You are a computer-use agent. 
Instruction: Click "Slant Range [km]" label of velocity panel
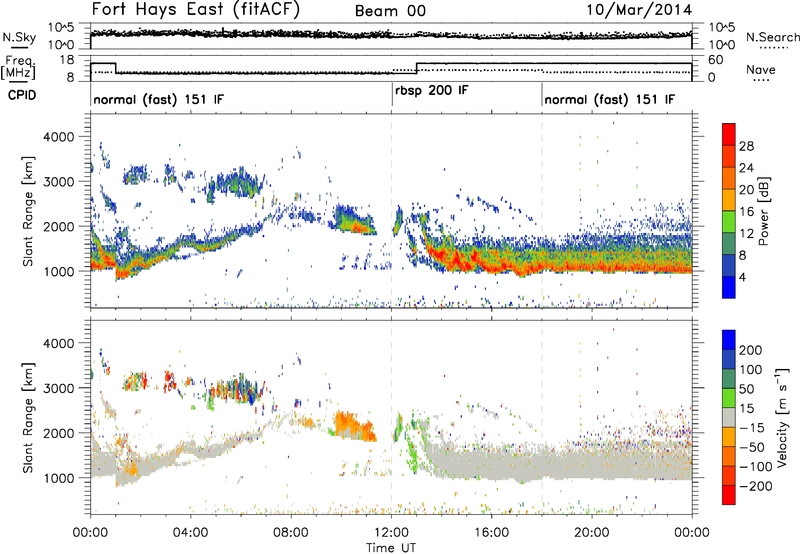29,417
